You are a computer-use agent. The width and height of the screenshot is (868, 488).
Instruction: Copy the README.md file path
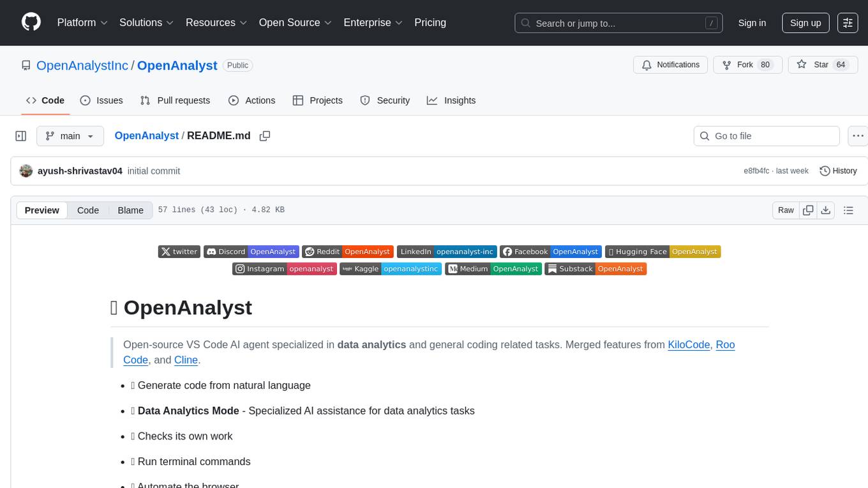tap(265, 136)
